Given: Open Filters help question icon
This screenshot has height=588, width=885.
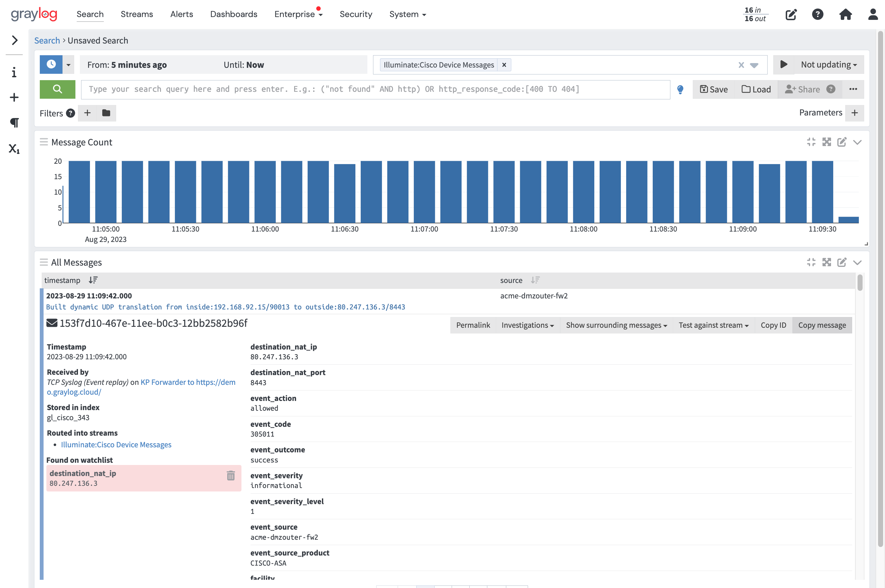Looking at the screenshot, I should [70, 113].
